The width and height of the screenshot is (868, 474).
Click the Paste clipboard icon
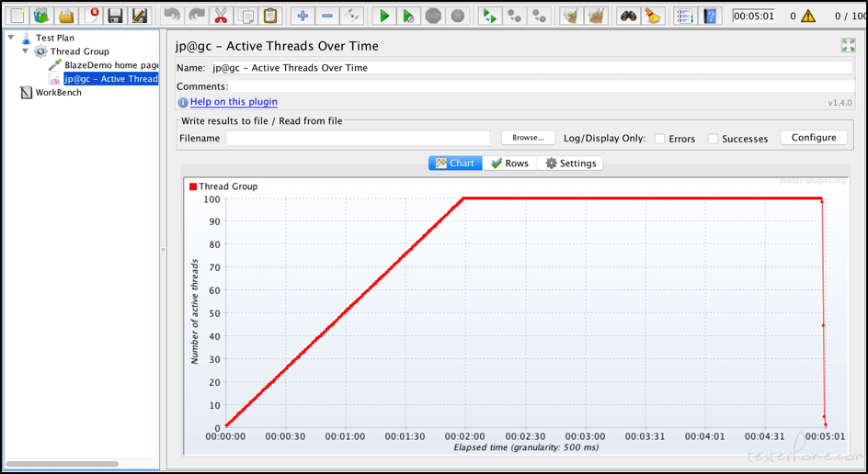[270, 16]
